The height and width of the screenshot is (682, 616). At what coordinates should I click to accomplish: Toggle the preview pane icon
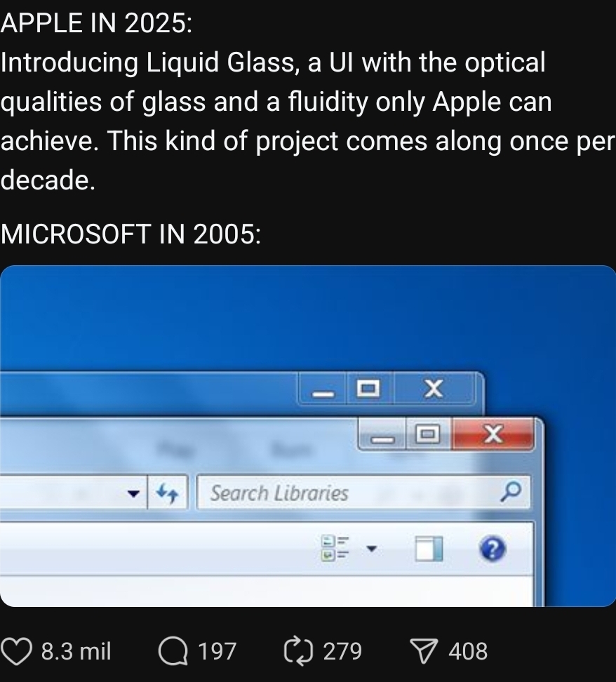[x=429, y=549]
